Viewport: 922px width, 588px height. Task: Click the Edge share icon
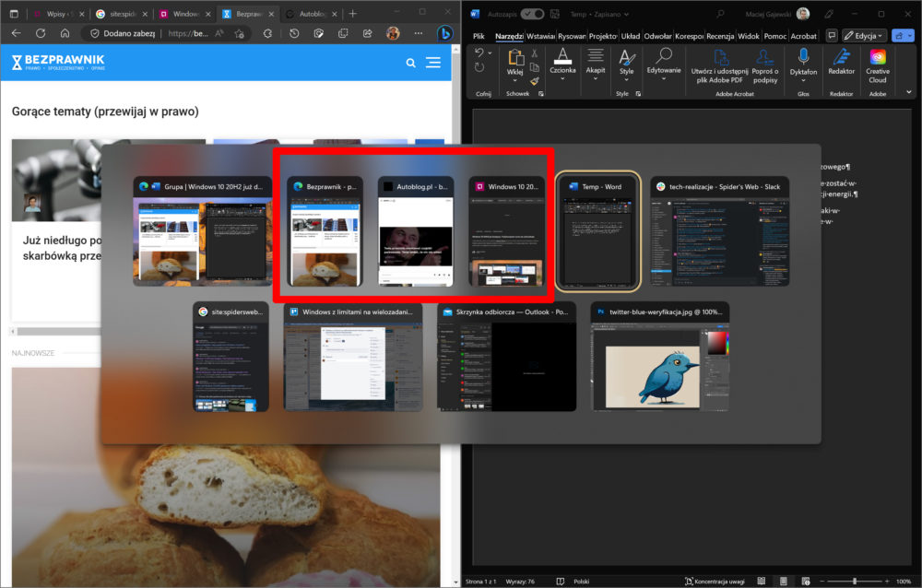(368, 33)
